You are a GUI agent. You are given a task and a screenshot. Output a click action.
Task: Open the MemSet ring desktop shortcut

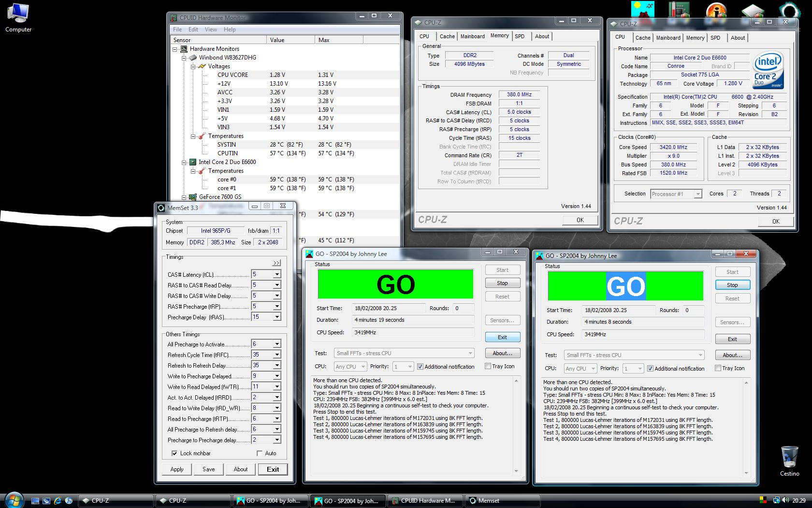[x=790, y=9]
